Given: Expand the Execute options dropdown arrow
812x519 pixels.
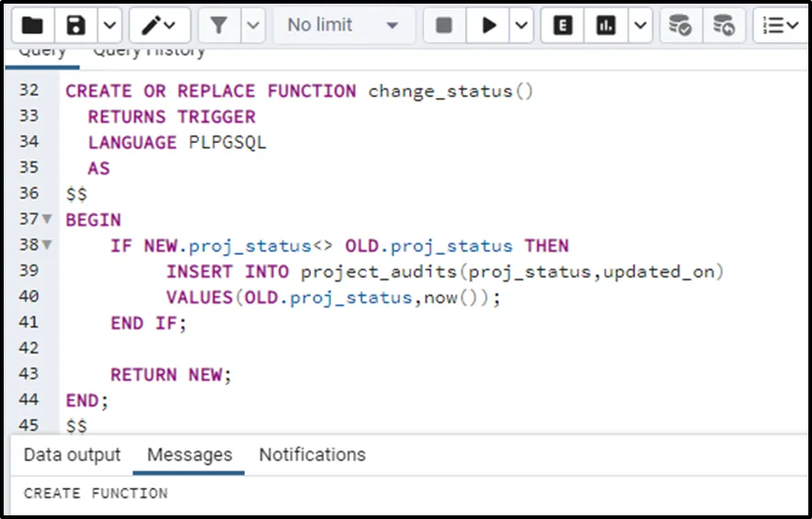Looking at the screenshot, I should [x=521, y=26].
